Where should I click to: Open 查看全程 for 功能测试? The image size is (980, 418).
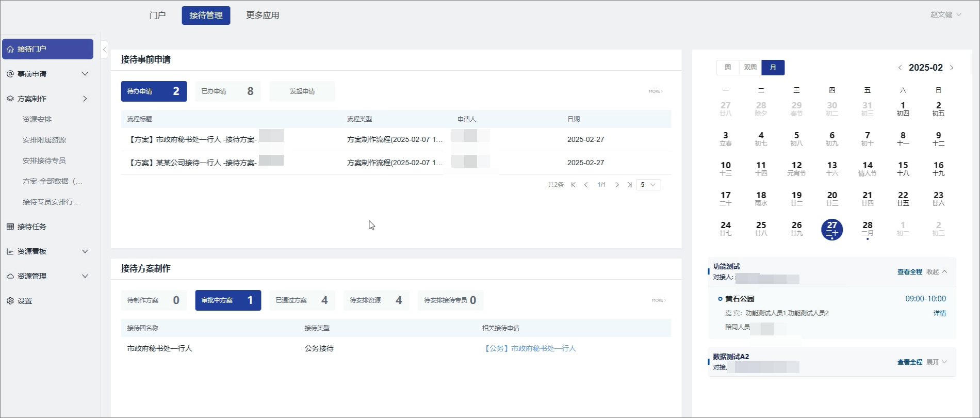point(909,272)
